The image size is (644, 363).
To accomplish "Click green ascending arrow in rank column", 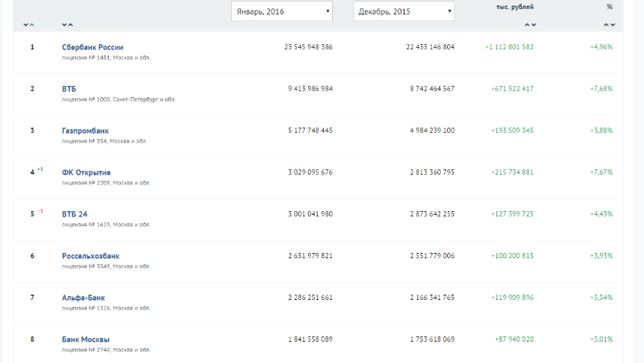I will [x=32, y=25].
